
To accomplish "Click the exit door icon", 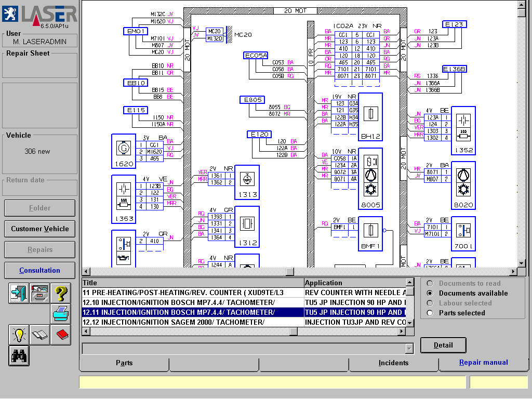I will pyautogui.click(x=19, y=293).
